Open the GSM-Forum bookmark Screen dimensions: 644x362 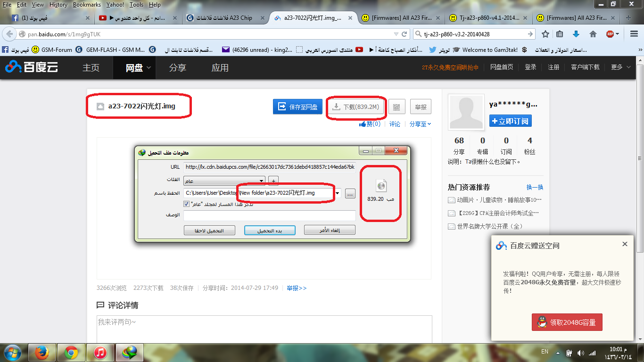(x=52, y=49)
